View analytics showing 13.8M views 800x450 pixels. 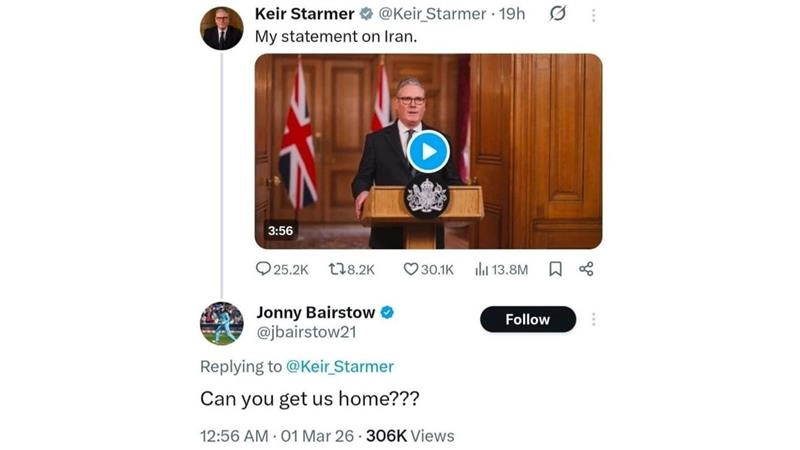[x=501, y=269]
